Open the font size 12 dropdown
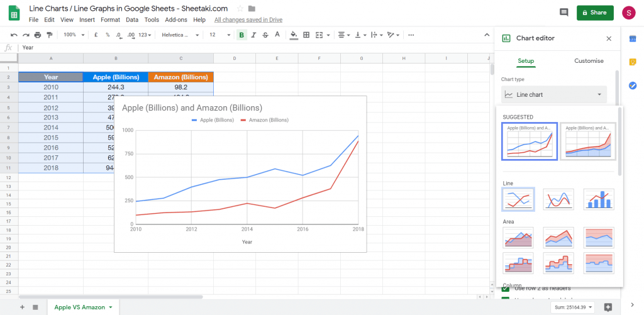Image resolution: width=644 pixels, height=315 pixels. [219, 35]
